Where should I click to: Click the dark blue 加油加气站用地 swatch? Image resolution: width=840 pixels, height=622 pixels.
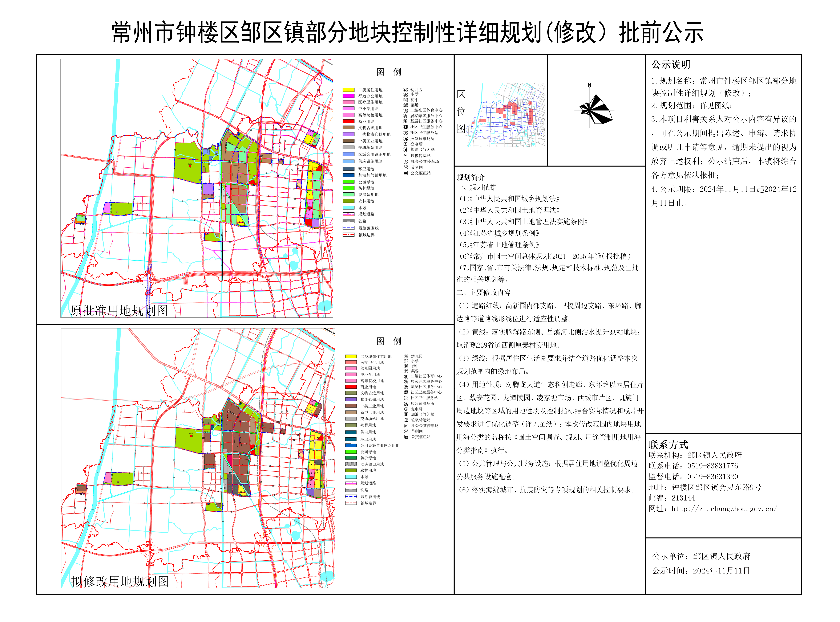(348, 175)
